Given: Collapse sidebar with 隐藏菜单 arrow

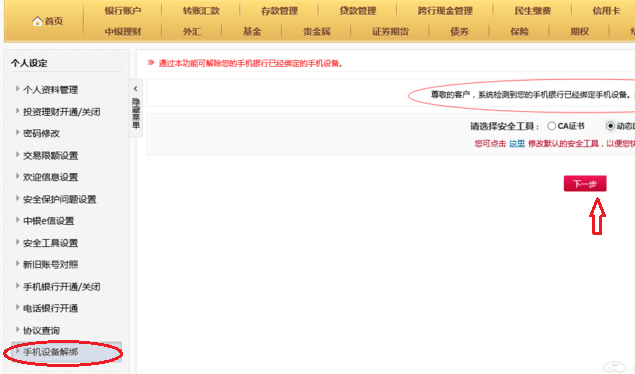Looking at the screenshot, I should tap(136, 89).
